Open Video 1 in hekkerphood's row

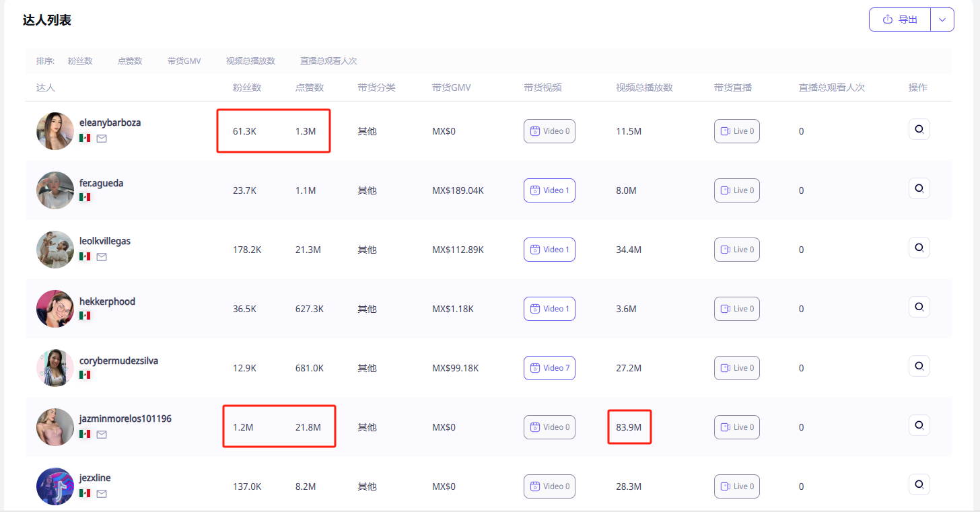click(549, 309)
